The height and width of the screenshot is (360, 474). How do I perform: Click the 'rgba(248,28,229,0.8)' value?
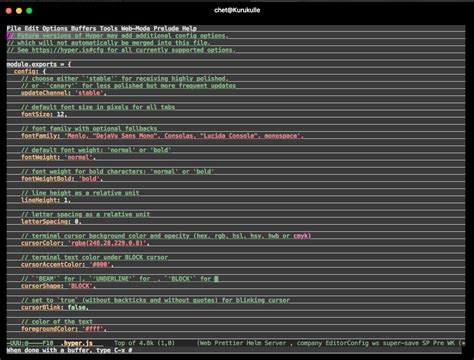tap(107, 243)
